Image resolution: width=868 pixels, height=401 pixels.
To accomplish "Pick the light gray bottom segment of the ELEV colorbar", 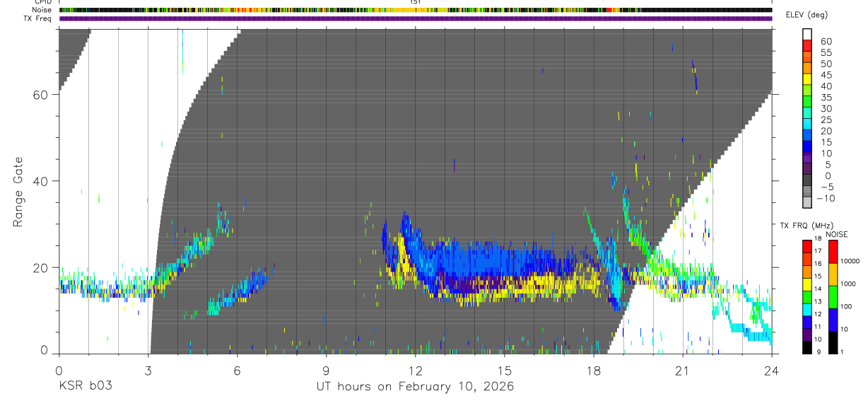I will 807,203.
